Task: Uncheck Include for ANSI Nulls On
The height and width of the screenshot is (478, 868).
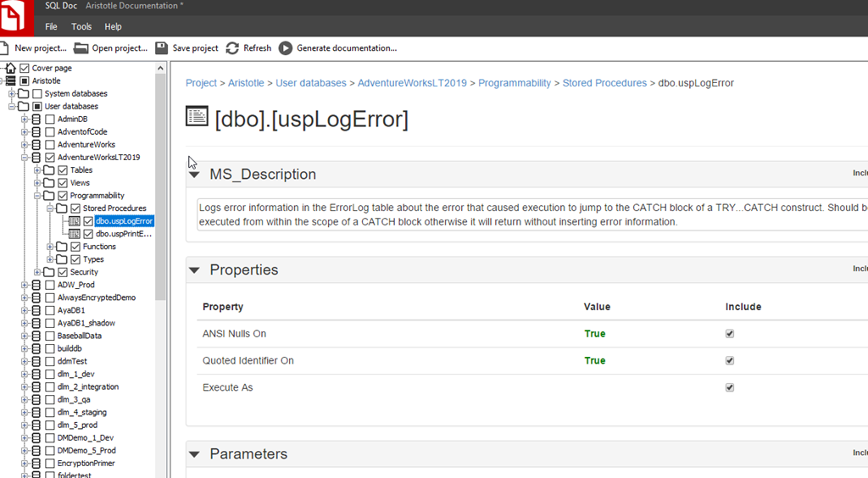Action: click(730, 334)
